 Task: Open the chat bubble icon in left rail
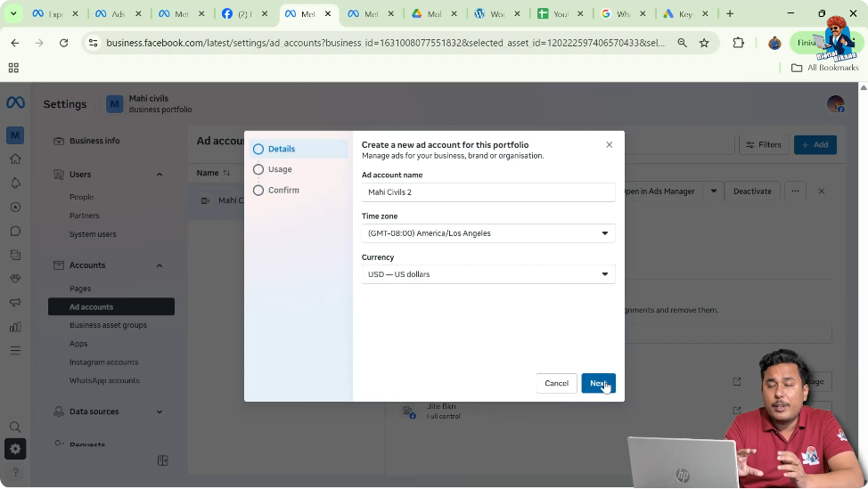click(15, 232)
